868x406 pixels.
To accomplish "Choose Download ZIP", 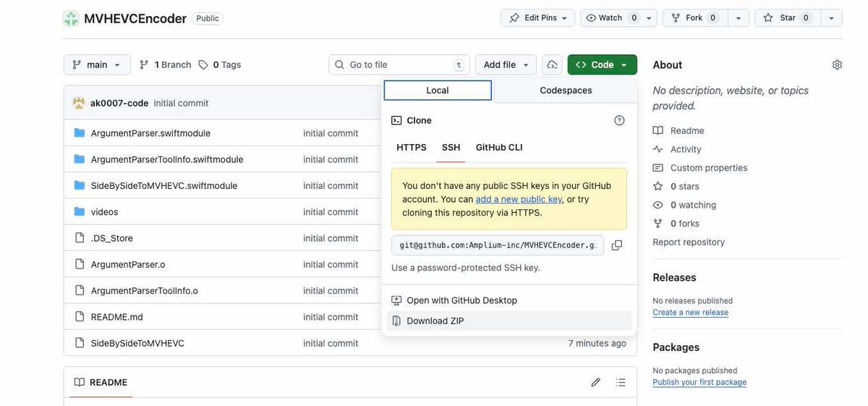I will tap(509, 321).
